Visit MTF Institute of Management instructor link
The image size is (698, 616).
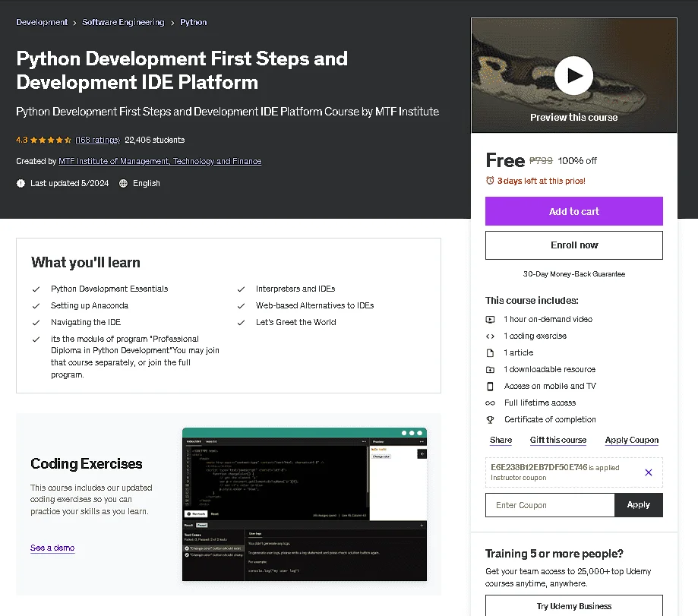(x=159, y=161)
